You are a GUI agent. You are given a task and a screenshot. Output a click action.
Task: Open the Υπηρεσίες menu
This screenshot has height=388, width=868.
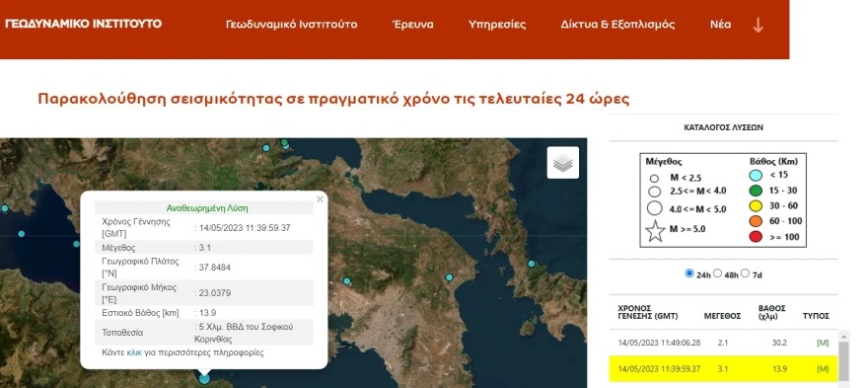coord(497,25)
